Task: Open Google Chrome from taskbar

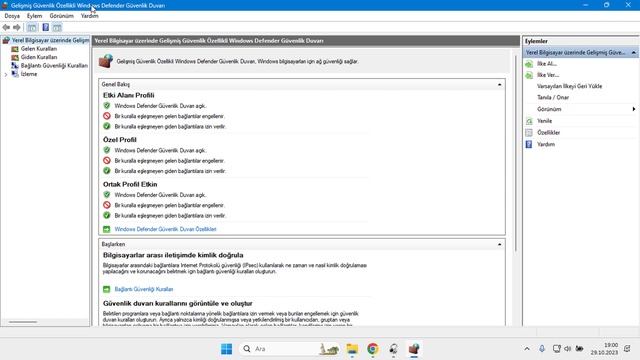Action: 372,349
